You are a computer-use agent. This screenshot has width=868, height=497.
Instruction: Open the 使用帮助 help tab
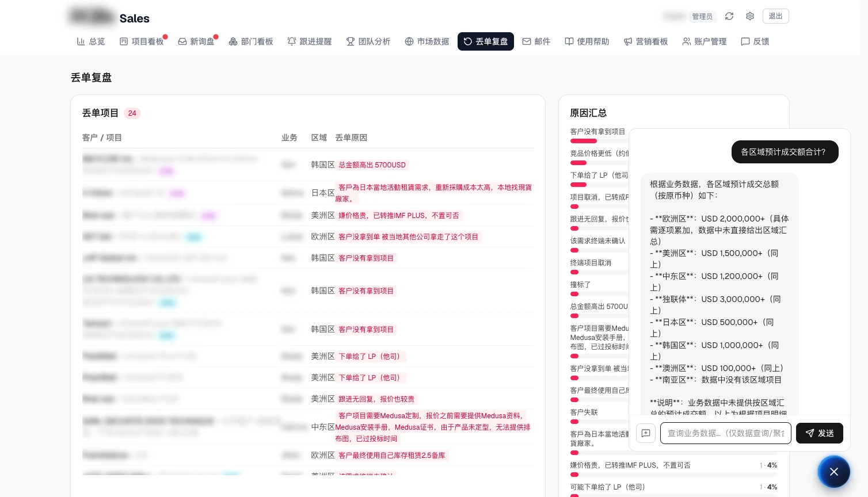(x=587, y=41)
